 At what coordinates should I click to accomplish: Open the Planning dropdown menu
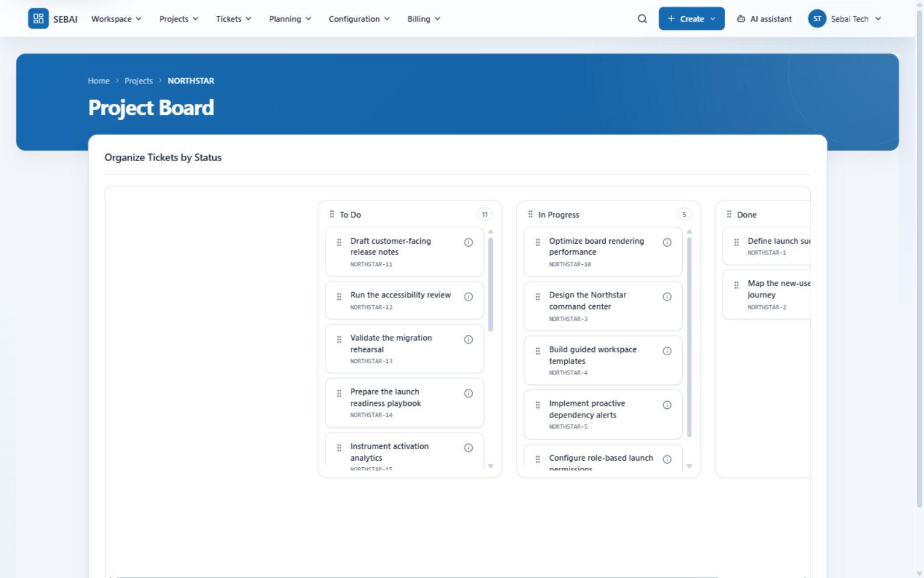tap(290, 19)
